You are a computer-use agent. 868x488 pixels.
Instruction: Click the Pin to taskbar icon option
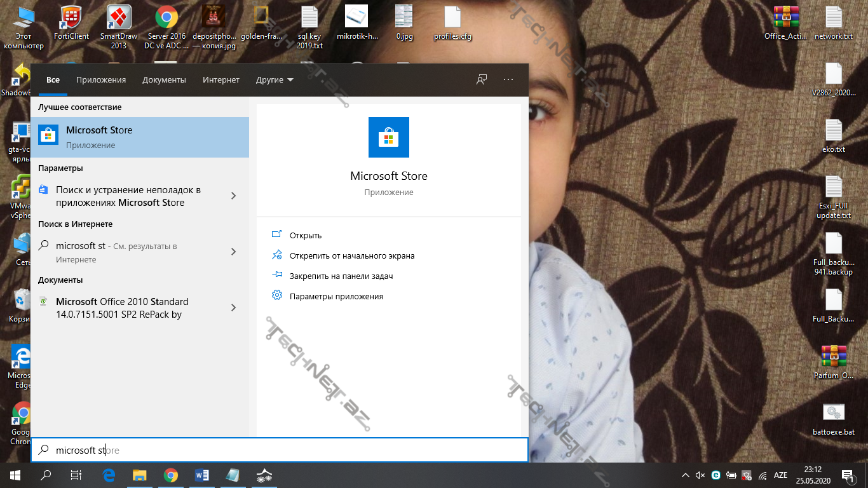click(277, 276)
